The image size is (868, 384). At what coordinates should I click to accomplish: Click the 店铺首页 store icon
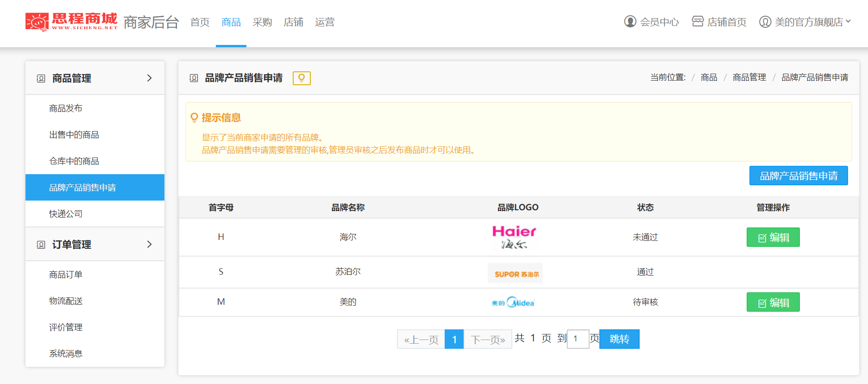[698, 21]
